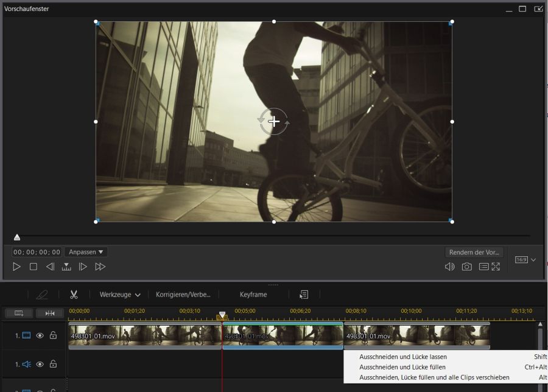Open the Anpassen zoom dropdown
Image resolution: width=548 pixels, height=392 pixels.
point(85,251)
